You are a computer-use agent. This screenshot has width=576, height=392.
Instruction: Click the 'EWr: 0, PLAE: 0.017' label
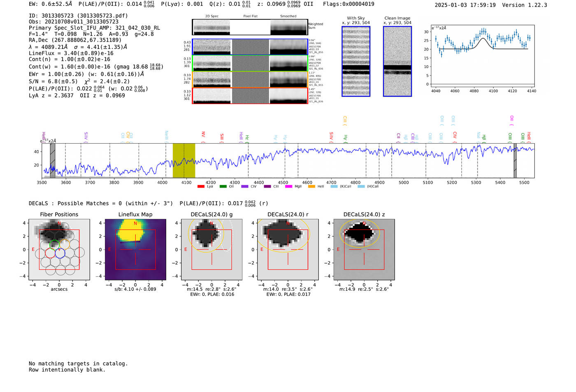pos(288,295)
